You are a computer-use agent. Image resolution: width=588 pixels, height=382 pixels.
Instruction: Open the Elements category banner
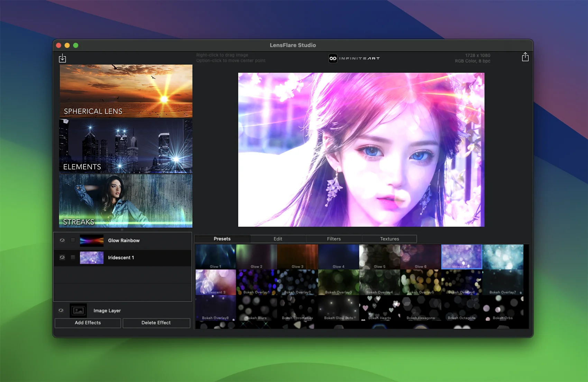[126, 146]
